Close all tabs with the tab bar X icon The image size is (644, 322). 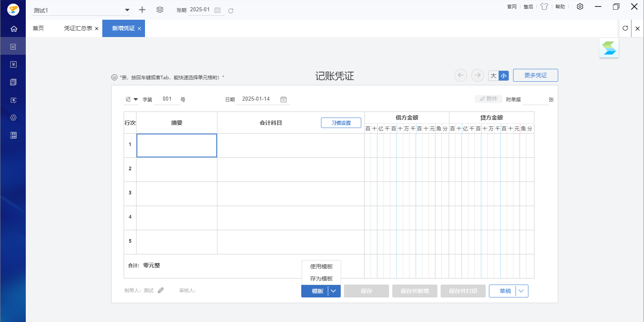(638, 29)
